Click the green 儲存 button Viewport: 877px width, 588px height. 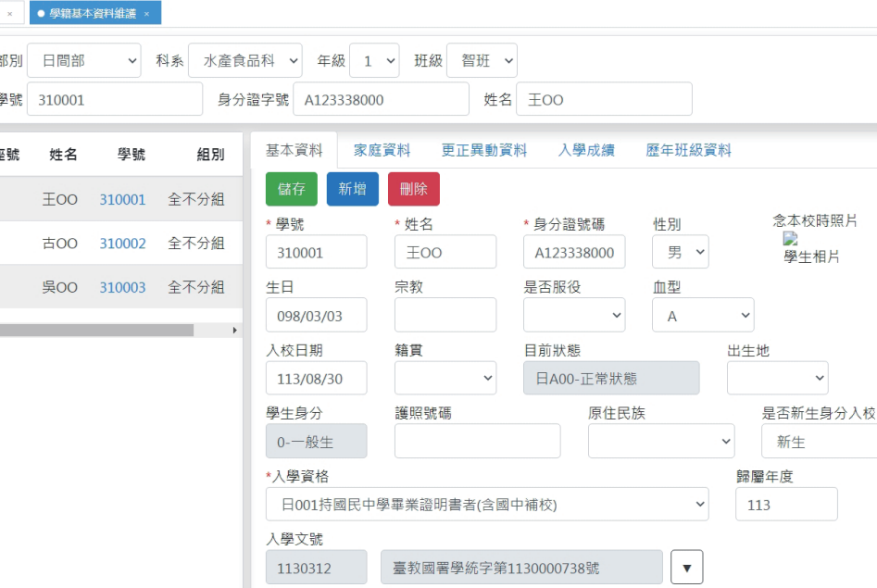pos(292,189)
